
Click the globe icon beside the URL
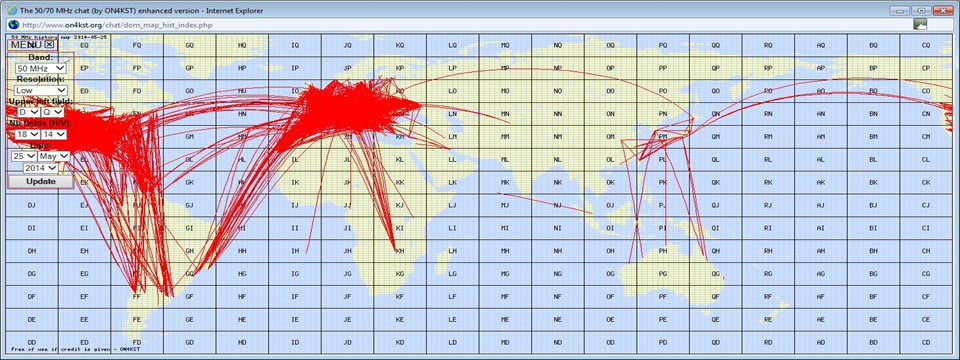click(13, 24)
